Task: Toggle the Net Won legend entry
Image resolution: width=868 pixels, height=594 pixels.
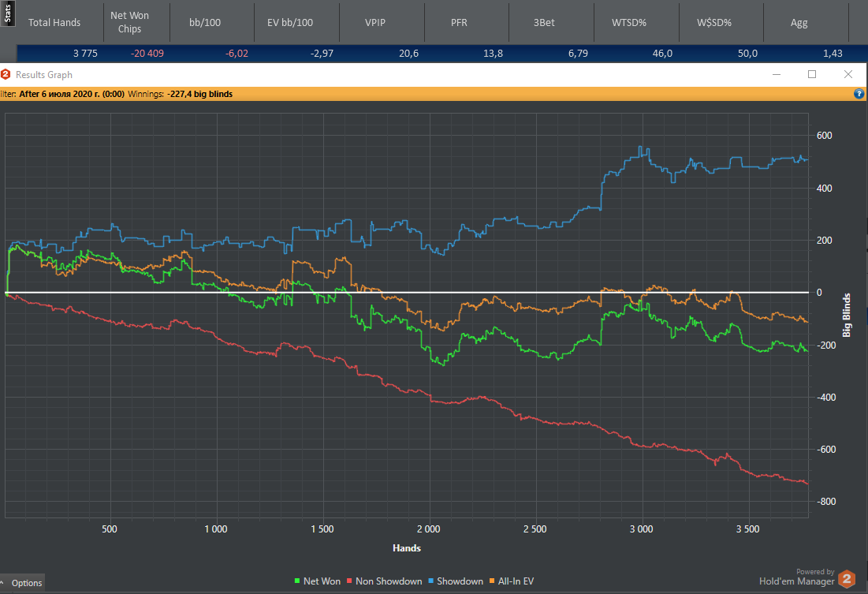Action: pos(317,581)
